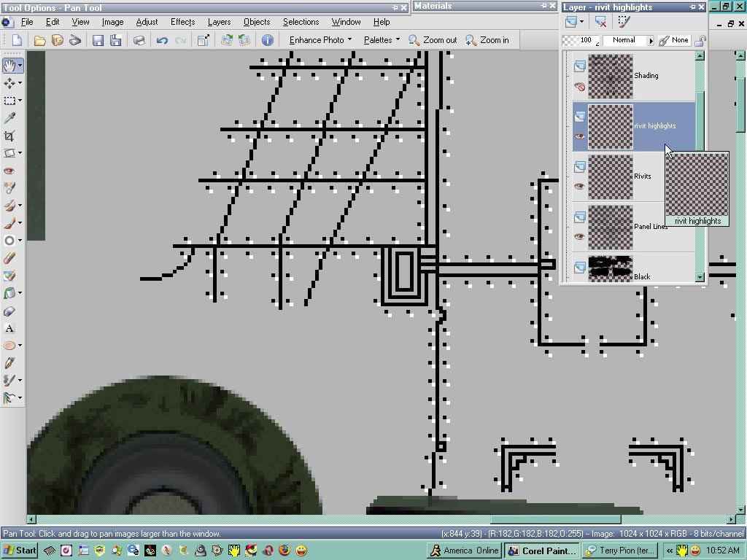Open a file with folder icon
Image resolution: width=747 pixels, height=560 pixels.
pos(40,40)
